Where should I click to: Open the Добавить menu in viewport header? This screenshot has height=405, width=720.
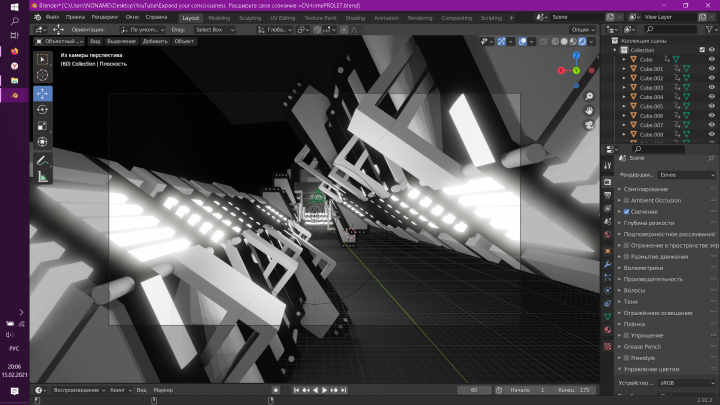[x=155, y=41]
